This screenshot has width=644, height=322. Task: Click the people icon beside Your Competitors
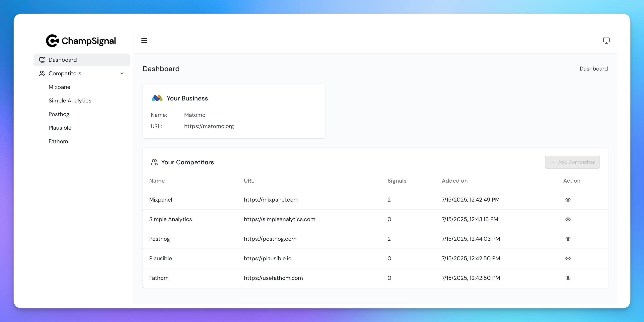click(154, 162)
